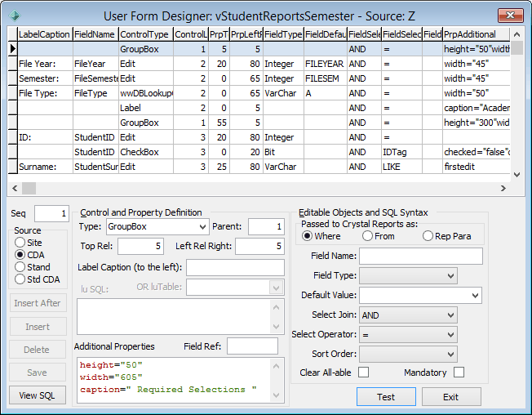Open the Default Value dropdown

[475, 296]
